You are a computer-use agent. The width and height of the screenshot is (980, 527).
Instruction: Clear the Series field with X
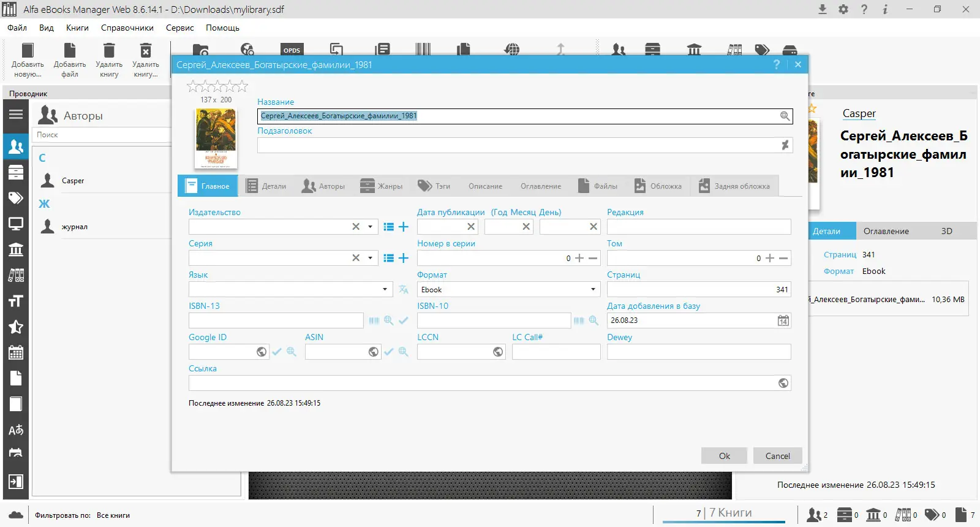tap(356, 258)
